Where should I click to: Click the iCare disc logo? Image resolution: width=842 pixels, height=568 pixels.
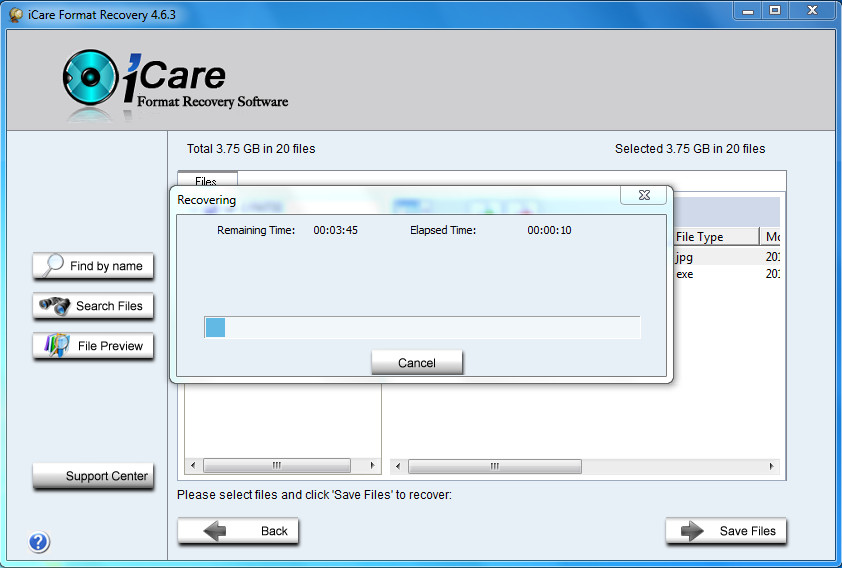90,77
